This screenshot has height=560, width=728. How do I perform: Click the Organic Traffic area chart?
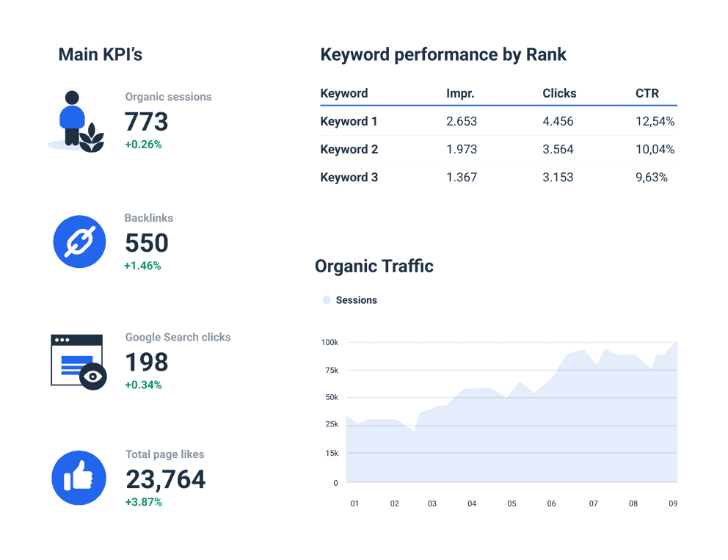512,412
